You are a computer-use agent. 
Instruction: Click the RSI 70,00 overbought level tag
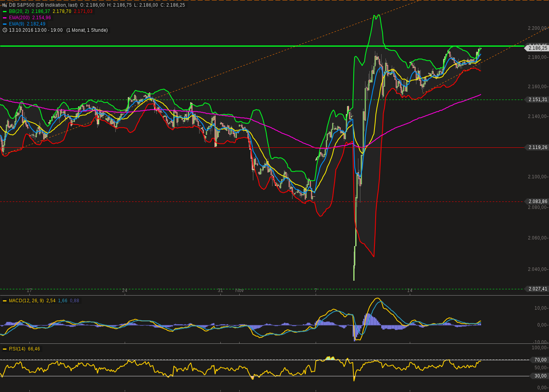tap(539, 360)
